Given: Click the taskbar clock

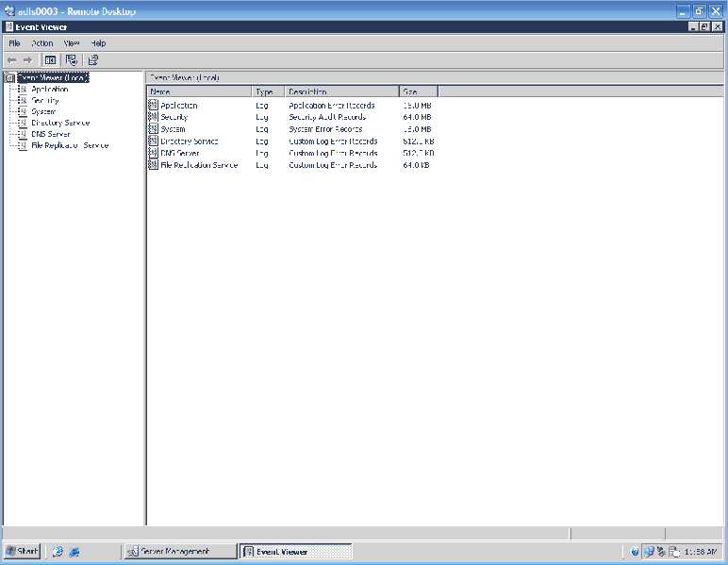Looking at the screenshot, I should [x=701, y=552].
